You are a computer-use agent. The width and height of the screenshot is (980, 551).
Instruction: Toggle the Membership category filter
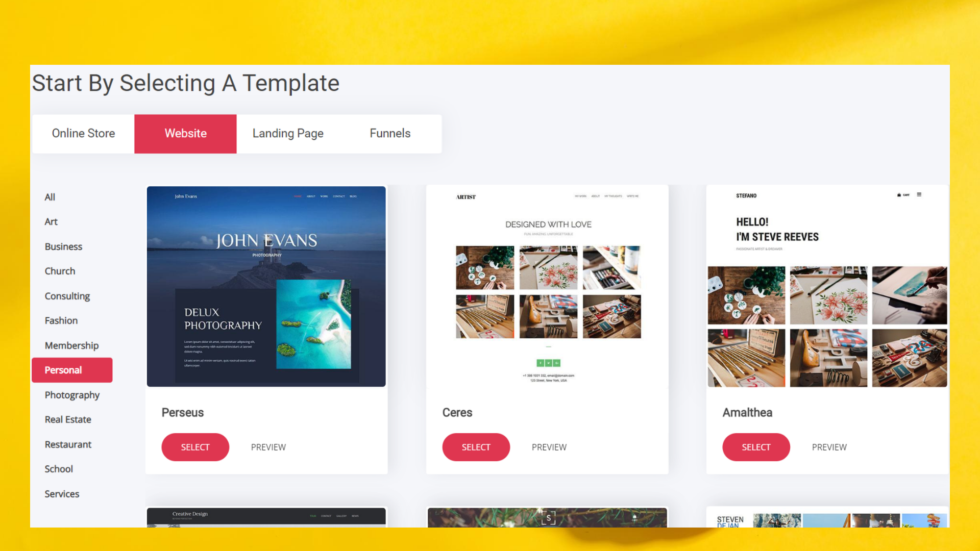click(71, 345)
